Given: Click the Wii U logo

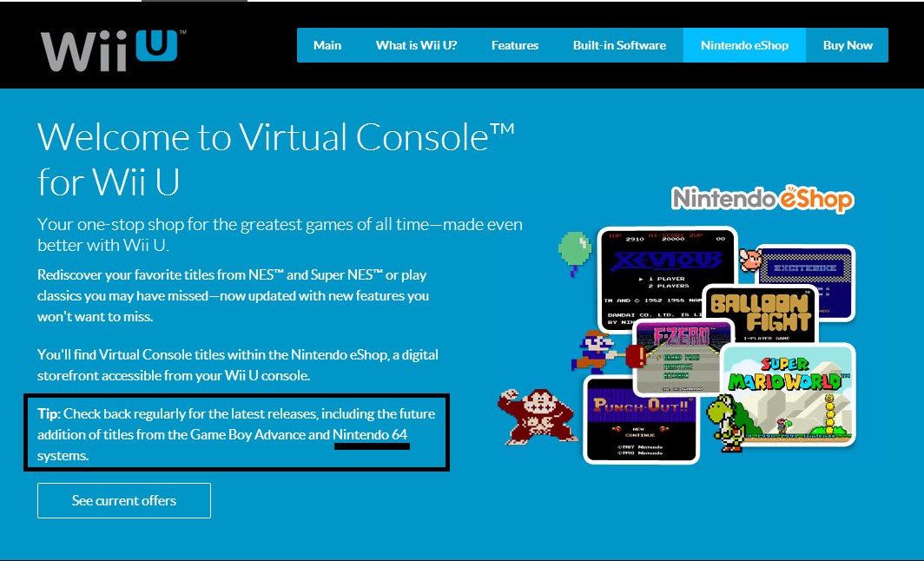Looking at the screenshot, I should 113,50.
